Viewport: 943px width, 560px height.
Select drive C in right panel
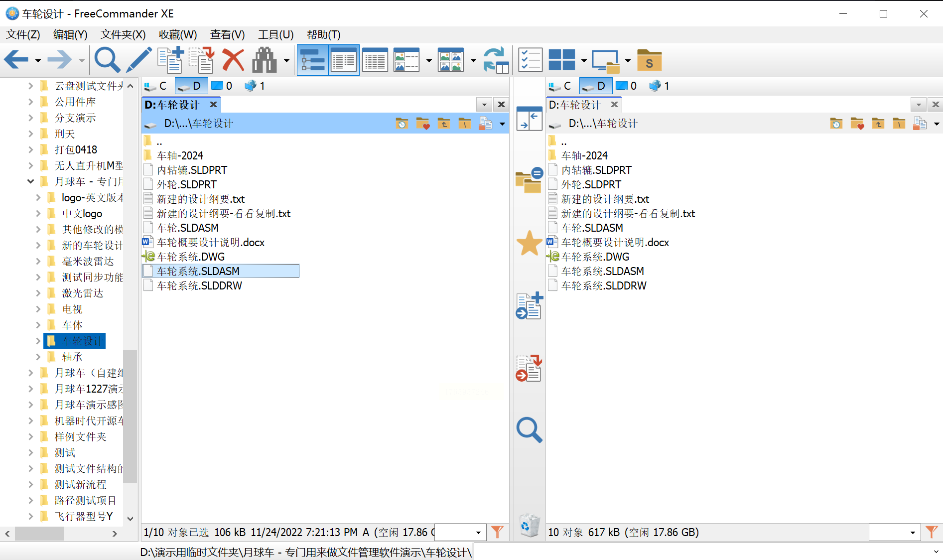pyautogui.click(x=560, y=86)
